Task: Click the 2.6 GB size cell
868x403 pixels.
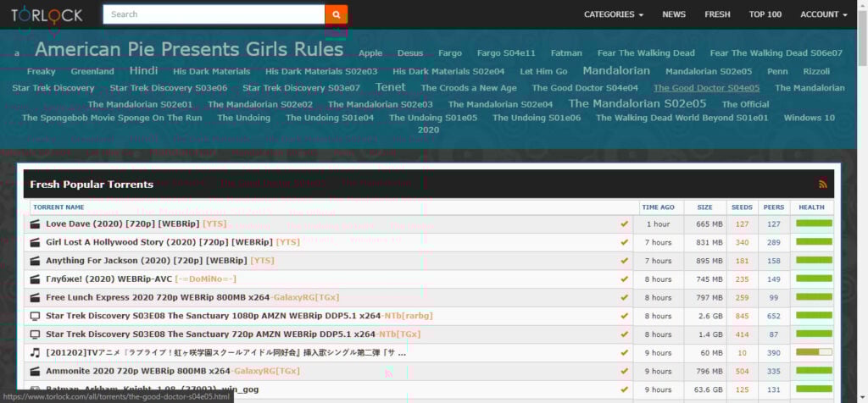Action: click(710, 316)
